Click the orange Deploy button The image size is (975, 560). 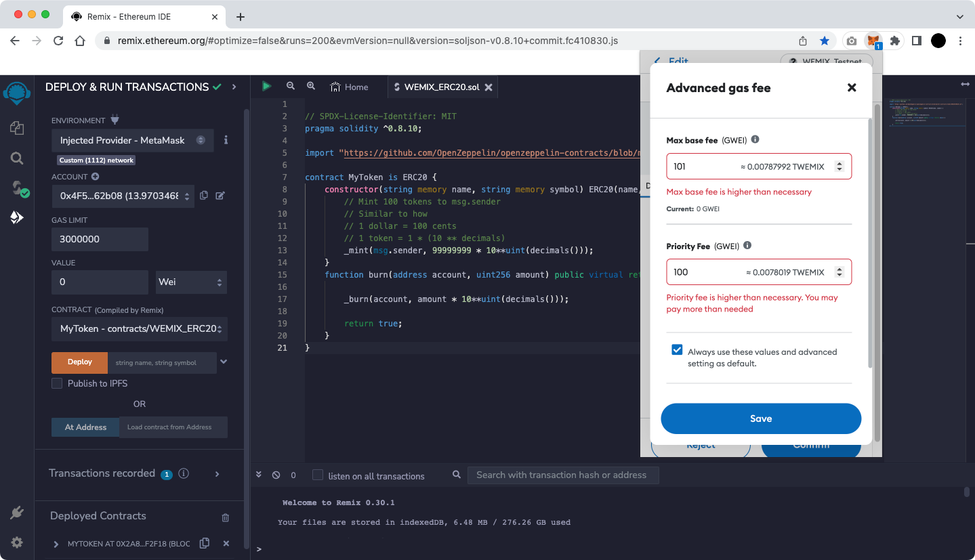tap(79, 362)
